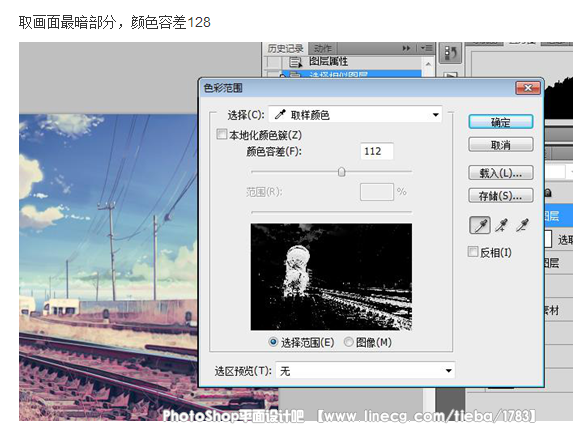Enable the 反相 invert checkbox
The image size is (586, 433).
point(473,252)
